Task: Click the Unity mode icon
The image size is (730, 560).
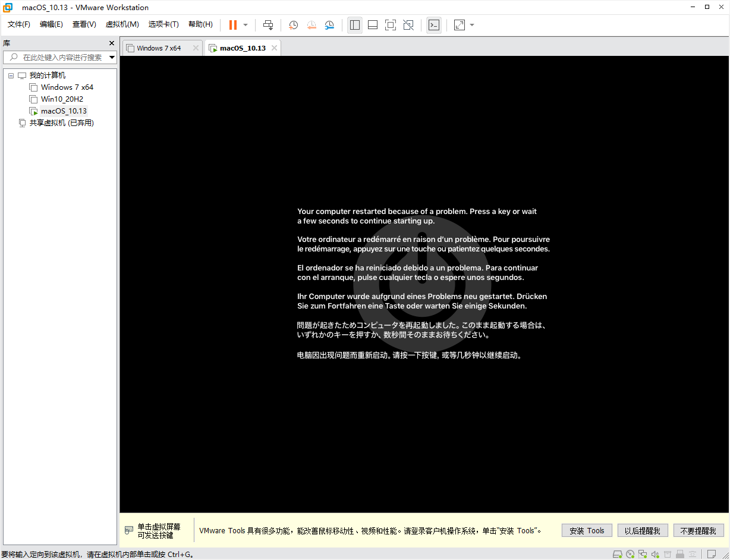Action: pyautogui.click(x=408, y=25)
